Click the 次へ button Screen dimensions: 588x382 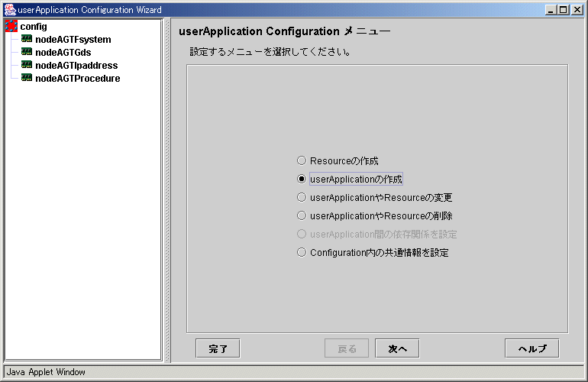(397, 348)
